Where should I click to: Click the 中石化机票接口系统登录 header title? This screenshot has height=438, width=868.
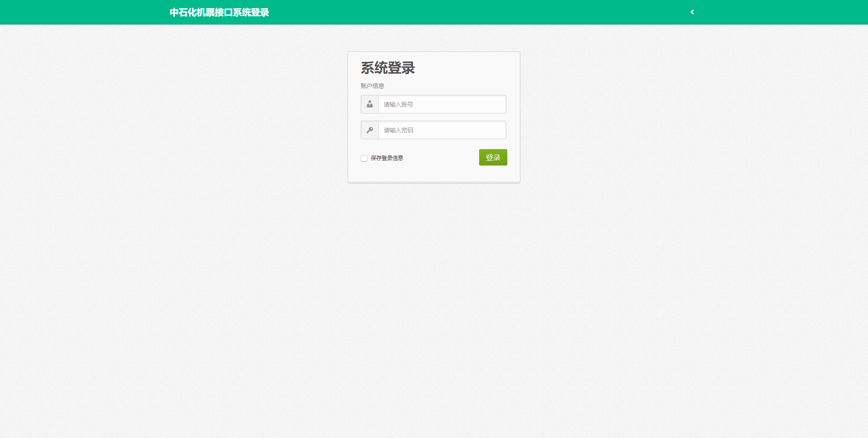[219, 13]
